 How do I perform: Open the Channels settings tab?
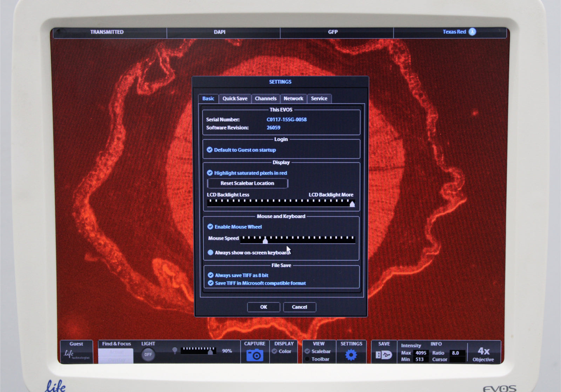pyautogui.click(x=265, y=99)
